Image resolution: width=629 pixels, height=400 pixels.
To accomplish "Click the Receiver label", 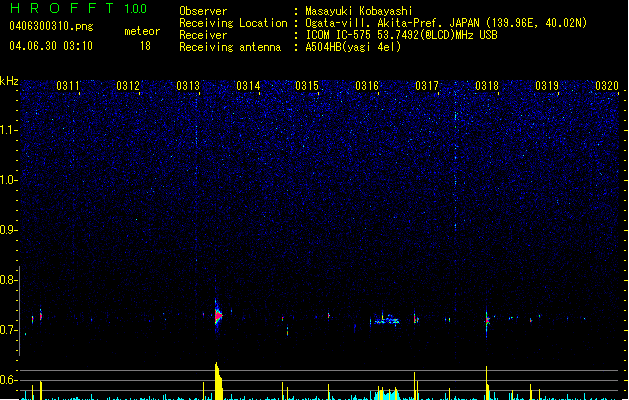I will 203,35.
